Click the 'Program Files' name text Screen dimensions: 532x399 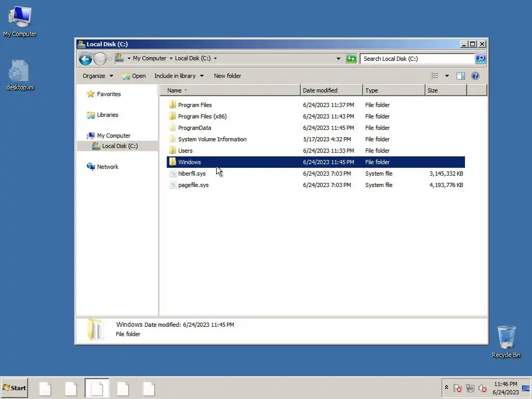pos(195,105)
